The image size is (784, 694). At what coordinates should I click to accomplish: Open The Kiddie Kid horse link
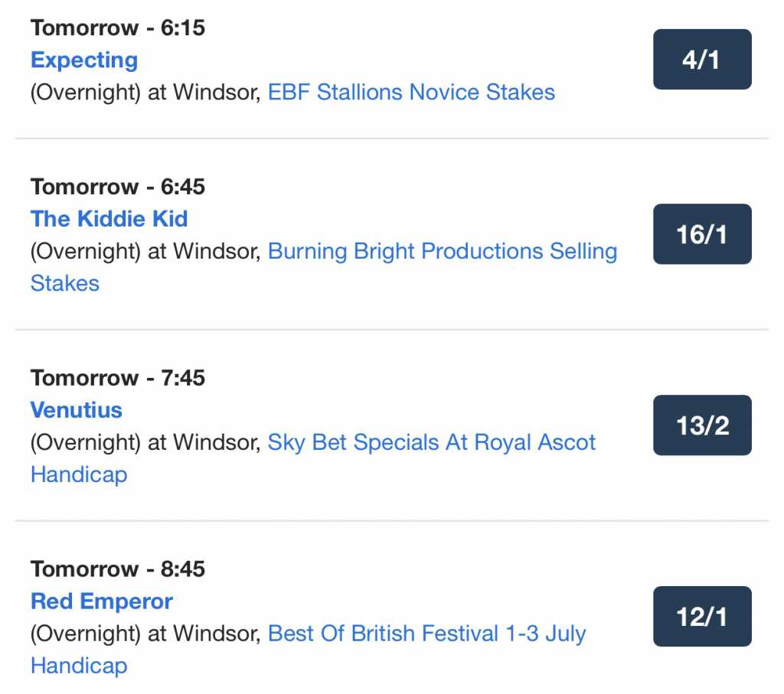[109, 219]
